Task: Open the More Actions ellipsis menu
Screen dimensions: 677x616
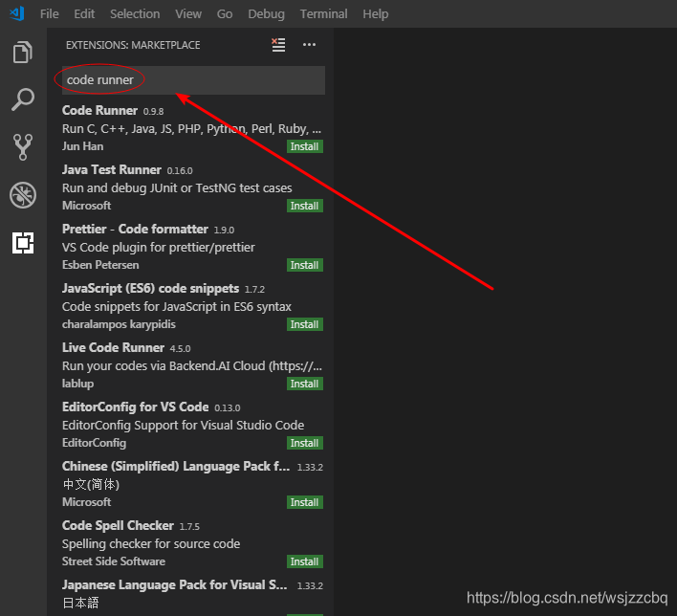Action: [x=309, y=45]
